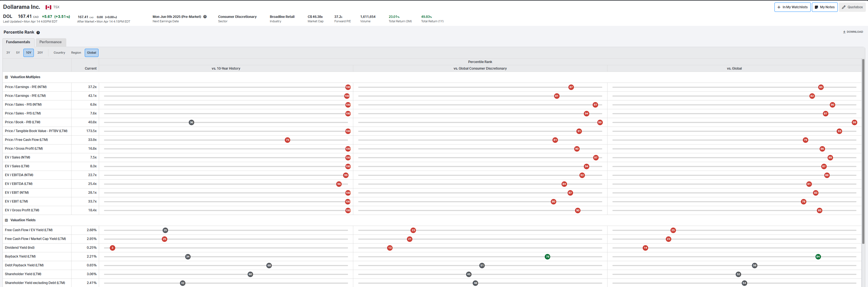Switch to the Fundamentals tab
Screen dimensions: 868x287
(x=18, y=42)
